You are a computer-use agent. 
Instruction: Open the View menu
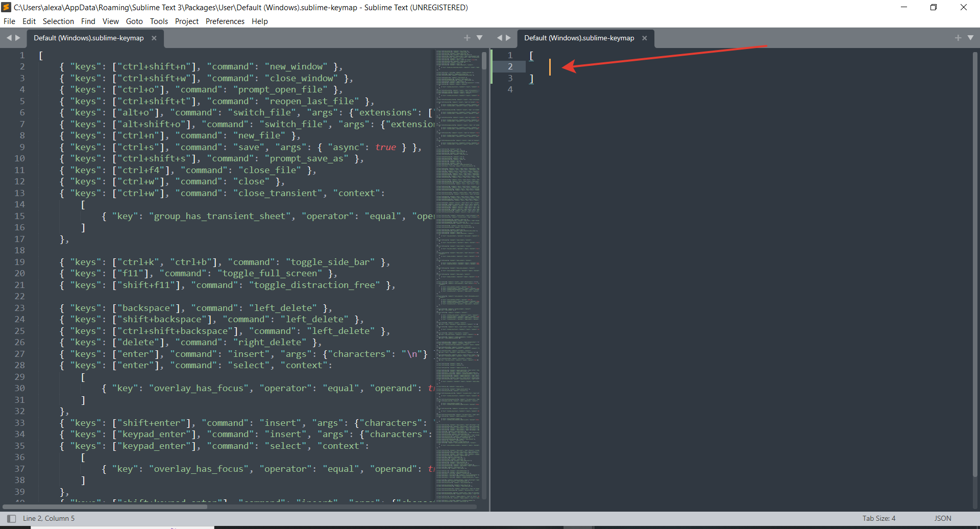pos(110,21)
